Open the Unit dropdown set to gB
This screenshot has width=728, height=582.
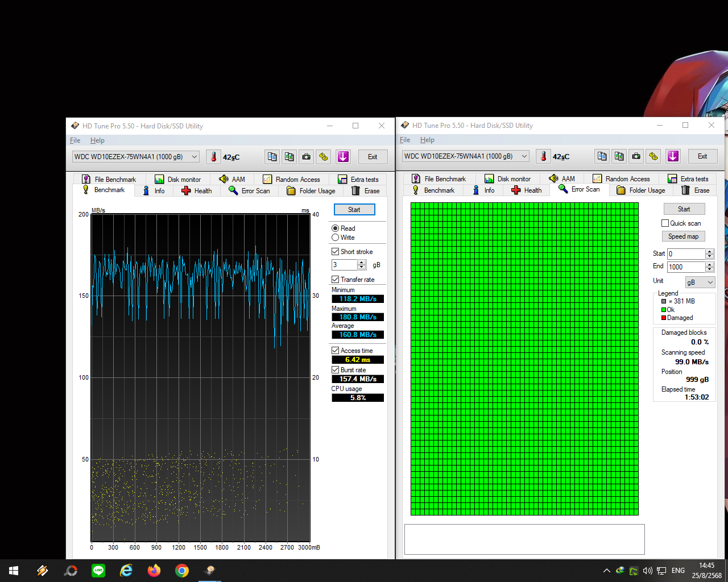[700, 282]
